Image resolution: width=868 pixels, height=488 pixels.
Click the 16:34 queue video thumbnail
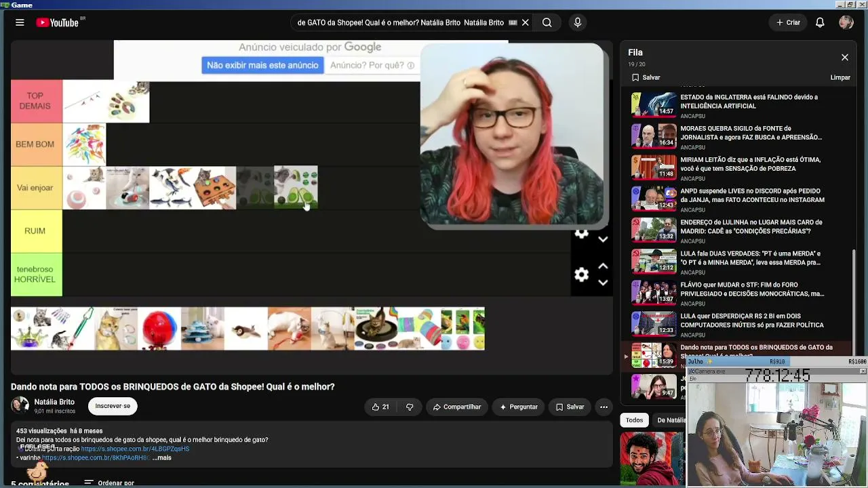tap(654, 136)
